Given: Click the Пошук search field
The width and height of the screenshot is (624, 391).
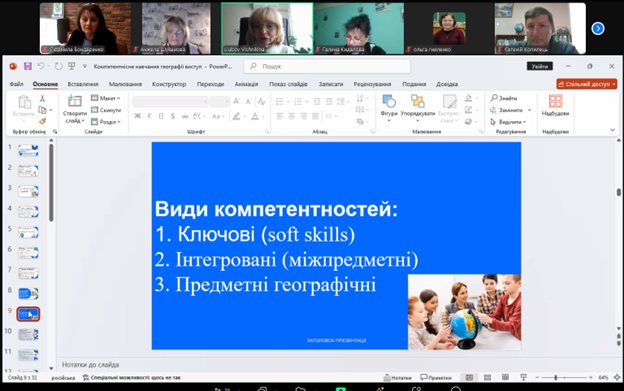Looking at the screenshot, I should coord(327,66).
